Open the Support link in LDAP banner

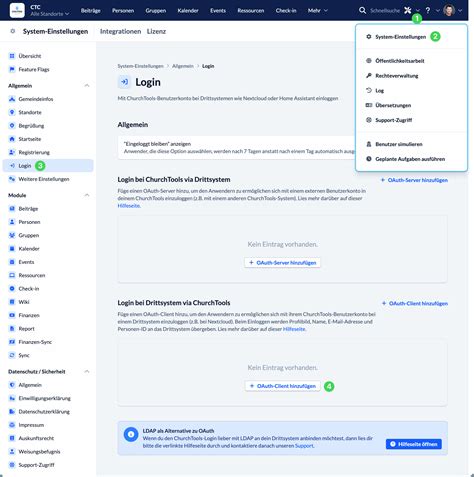pyautogui.click(x=304, y=446)
